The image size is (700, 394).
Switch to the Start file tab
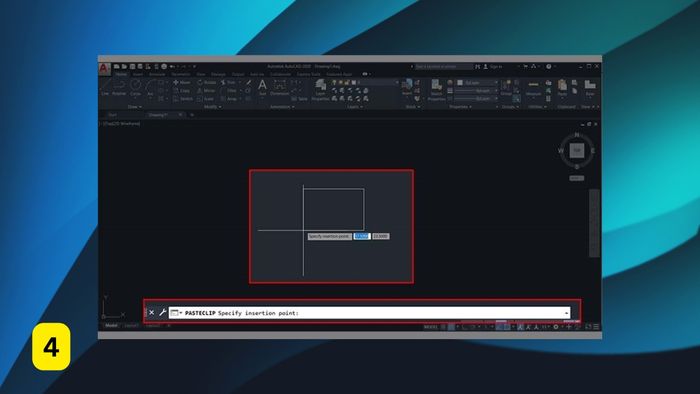[x=112, y=115]
